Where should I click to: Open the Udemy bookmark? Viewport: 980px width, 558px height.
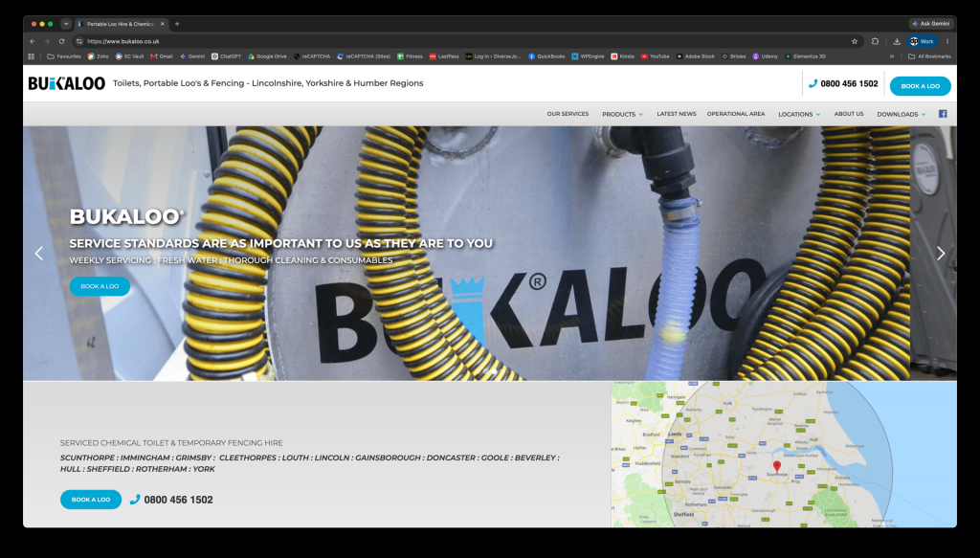click(765, 56)
